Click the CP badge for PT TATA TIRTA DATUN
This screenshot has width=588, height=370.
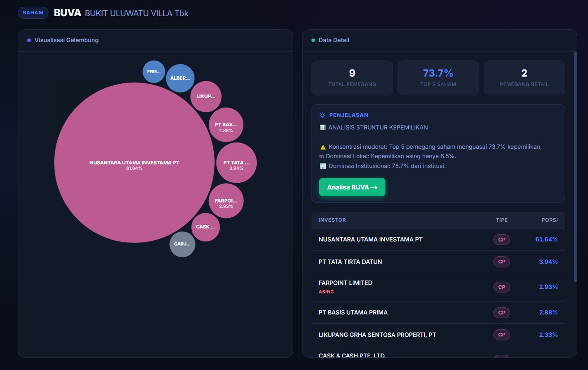[502, 262]
